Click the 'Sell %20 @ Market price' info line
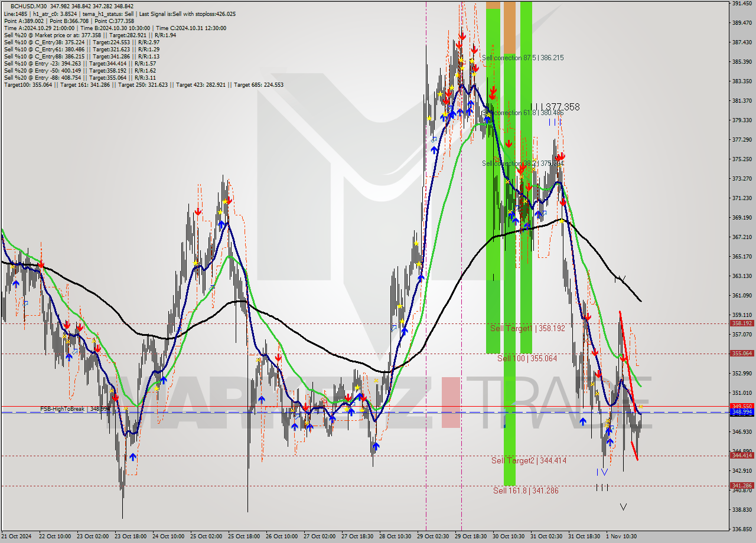Viewport: 756px width, 543px height. tap(89, 35)
